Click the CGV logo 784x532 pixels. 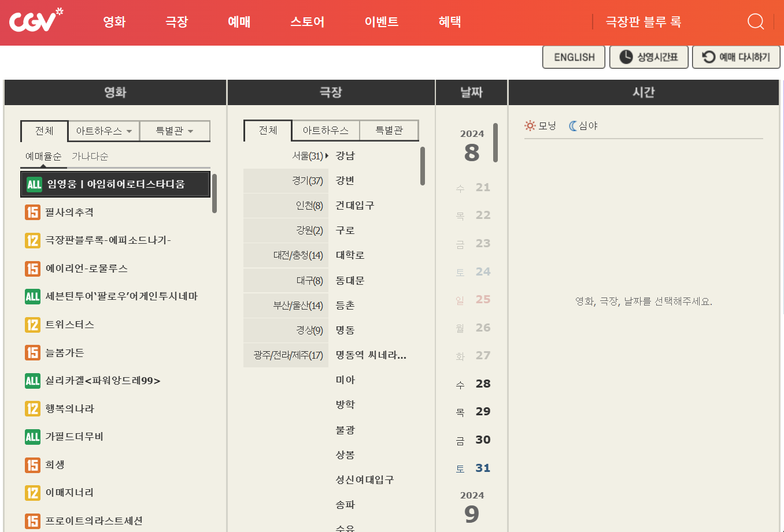pyautogui.click(x=36, y=21)
